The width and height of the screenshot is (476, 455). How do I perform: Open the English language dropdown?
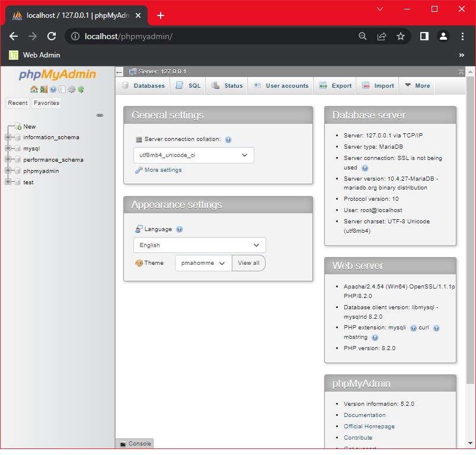click(199, 245)
